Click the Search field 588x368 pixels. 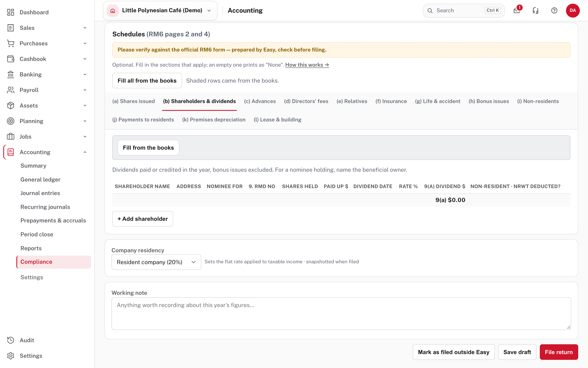[x=464, y=10]
